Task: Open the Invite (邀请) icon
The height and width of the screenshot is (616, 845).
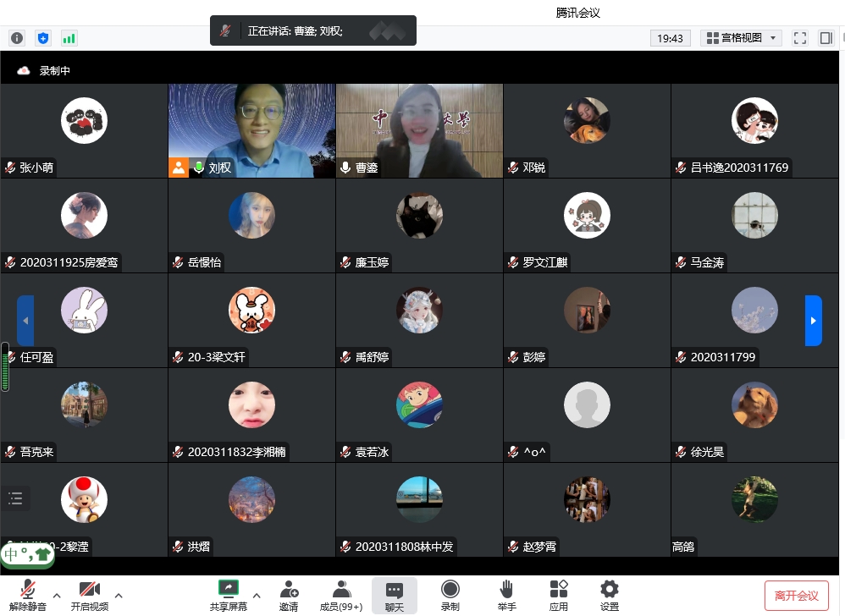Action: click(x=289, y=595)
